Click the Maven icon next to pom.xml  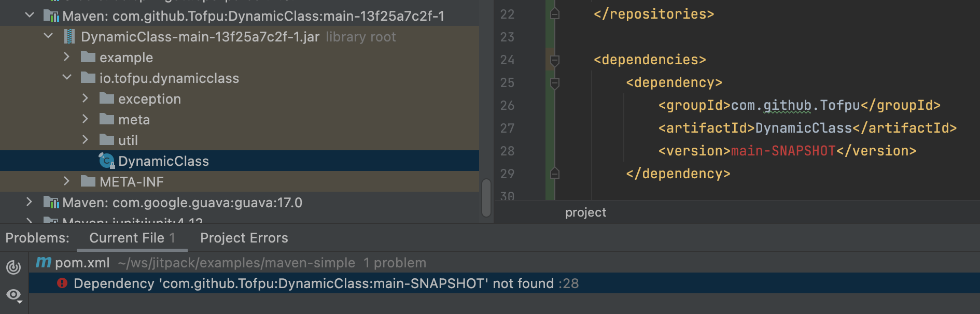44,263
